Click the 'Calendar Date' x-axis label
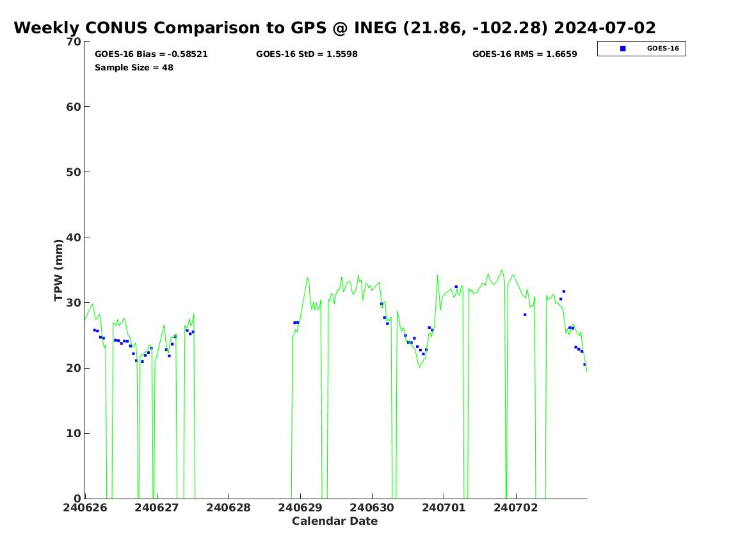Viewport: 747px width, 560px height. pyautogui.click(x=334, y=522)
